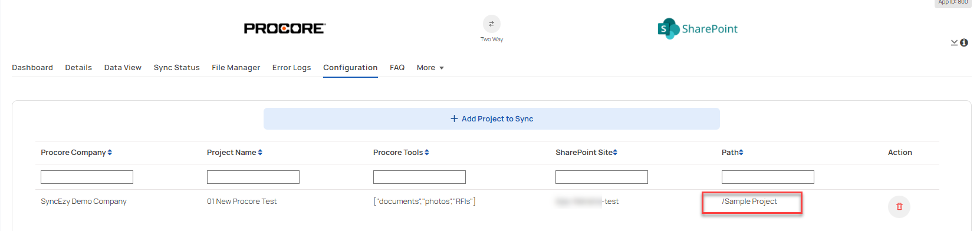Sort by Procore Company column arrows

click(x=110, y=153)
